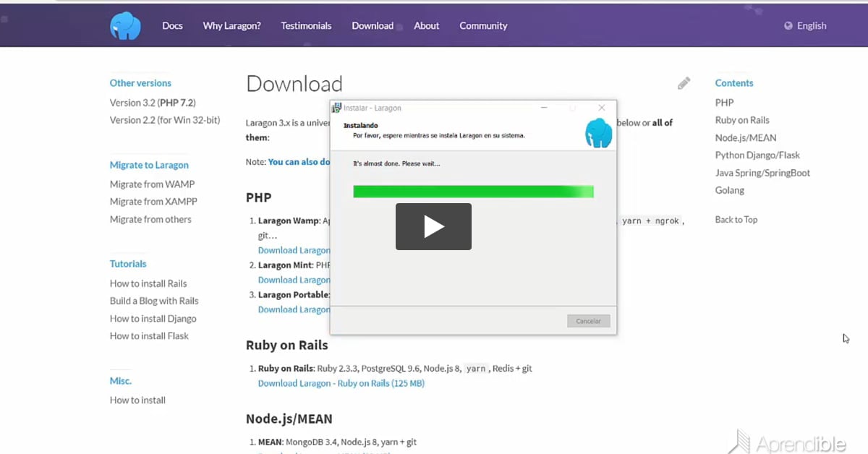Click the PHP section heading

(258, 197)
